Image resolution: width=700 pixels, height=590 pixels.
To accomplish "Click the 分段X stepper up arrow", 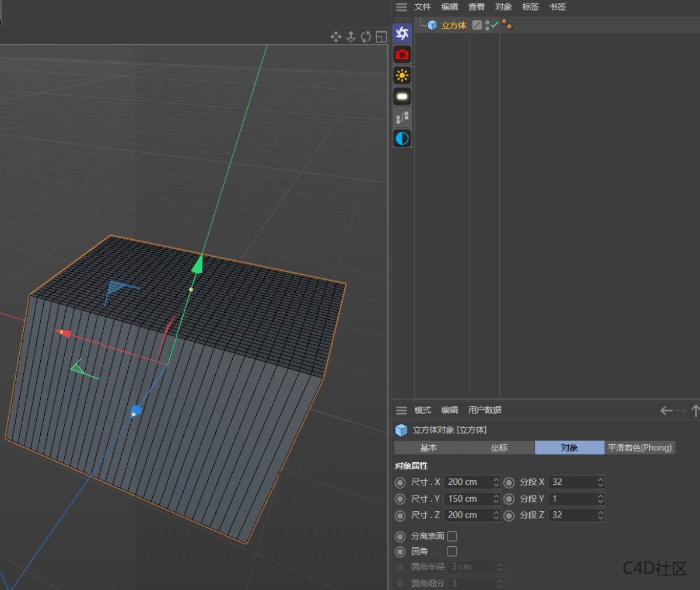I will click(602, 479).
